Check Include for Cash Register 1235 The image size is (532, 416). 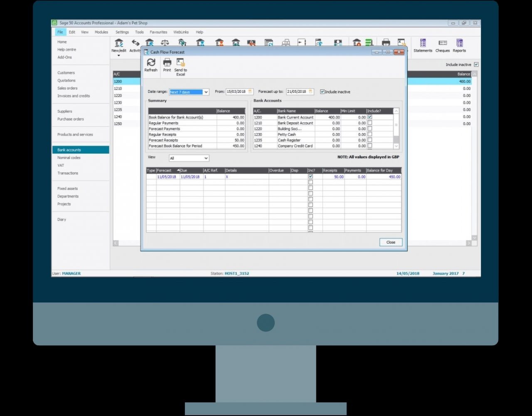click(370, 140)
